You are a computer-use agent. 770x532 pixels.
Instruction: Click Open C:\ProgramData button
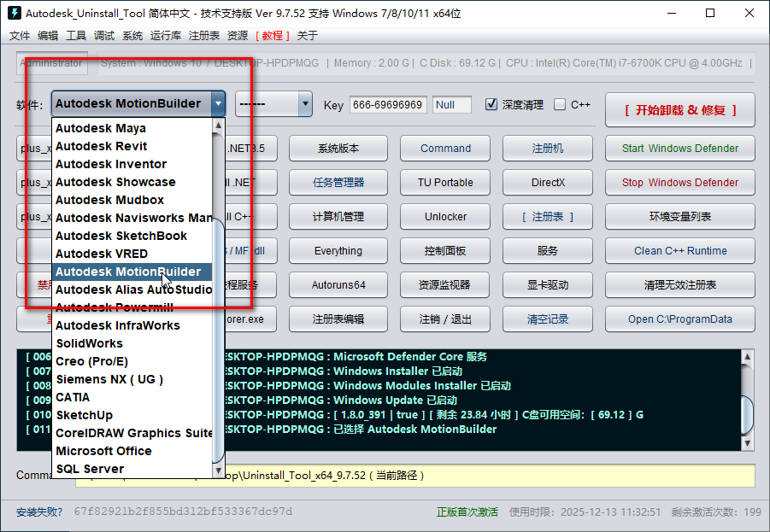(x=680, y=319)
